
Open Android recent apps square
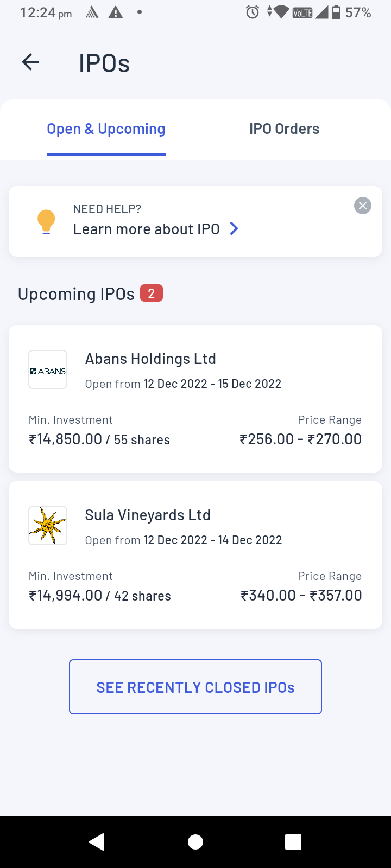click(293, 841)
